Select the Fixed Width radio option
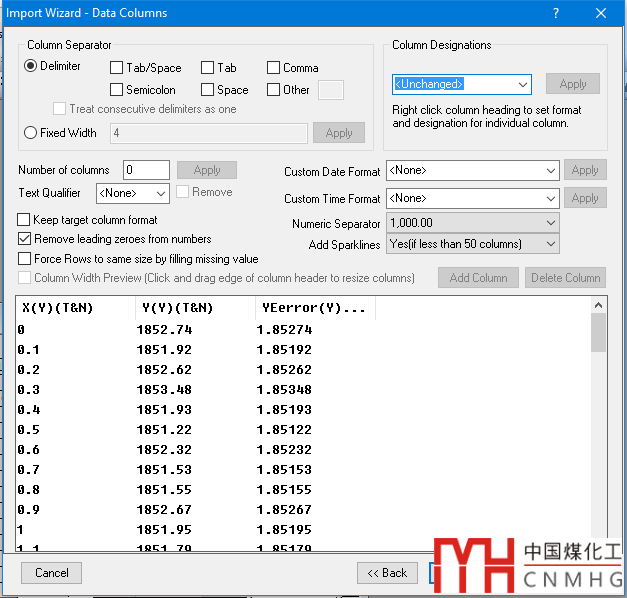 click(x=31, y=132)
